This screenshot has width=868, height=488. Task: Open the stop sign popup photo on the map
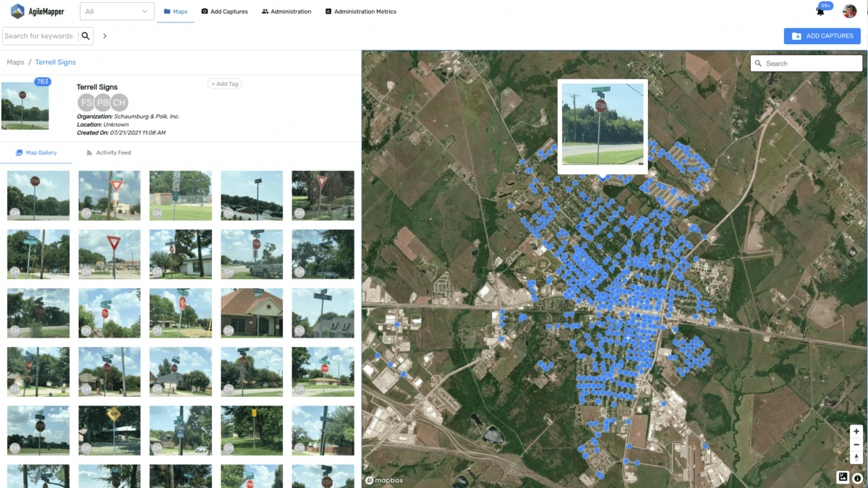(603, 124)
